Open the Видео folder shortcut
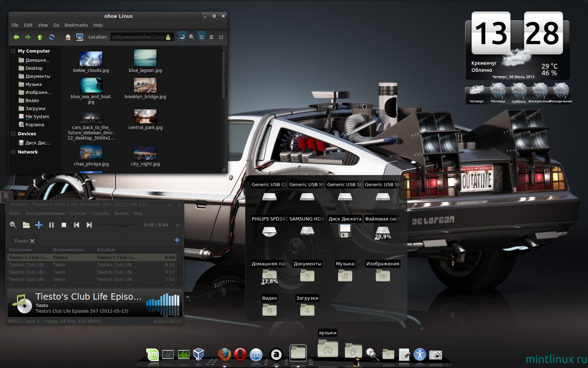Screen dimensions: 588x368 (269, 310)
